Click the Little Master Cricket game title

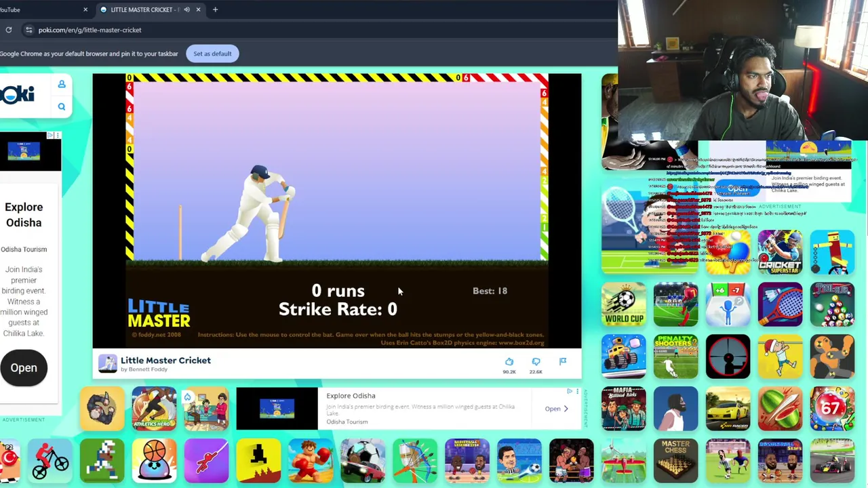[x=165, y=360]
